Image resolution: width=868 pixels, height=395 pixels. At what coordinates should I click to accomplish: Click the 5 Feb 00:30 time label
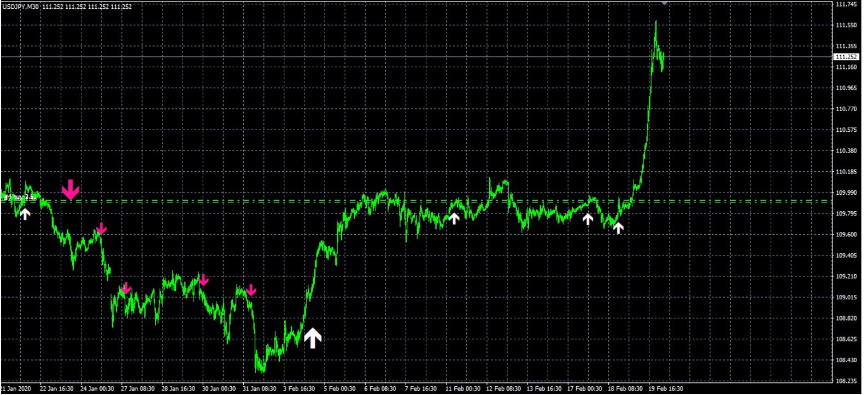click(339, 389)
